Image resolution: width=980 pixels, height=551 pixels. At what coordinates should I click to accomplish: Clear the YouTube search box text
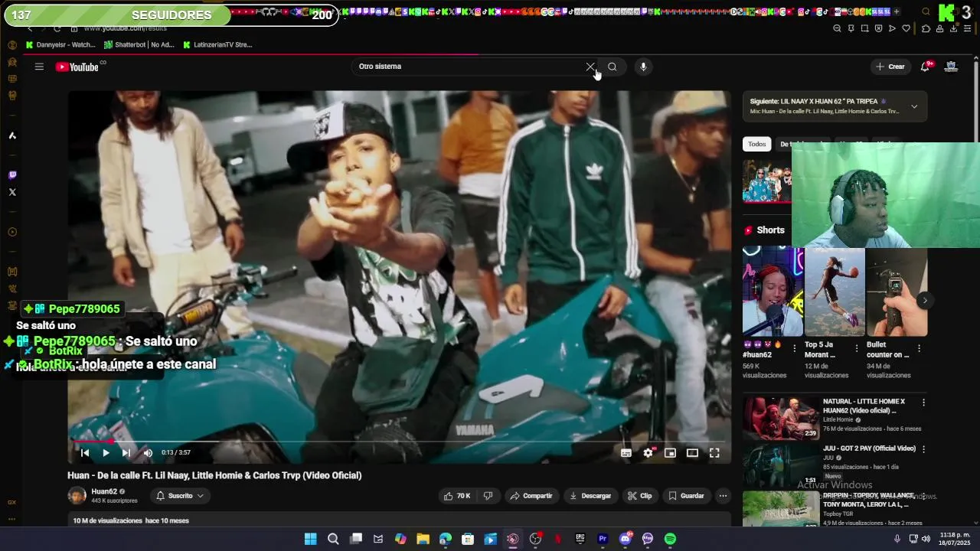590,67
